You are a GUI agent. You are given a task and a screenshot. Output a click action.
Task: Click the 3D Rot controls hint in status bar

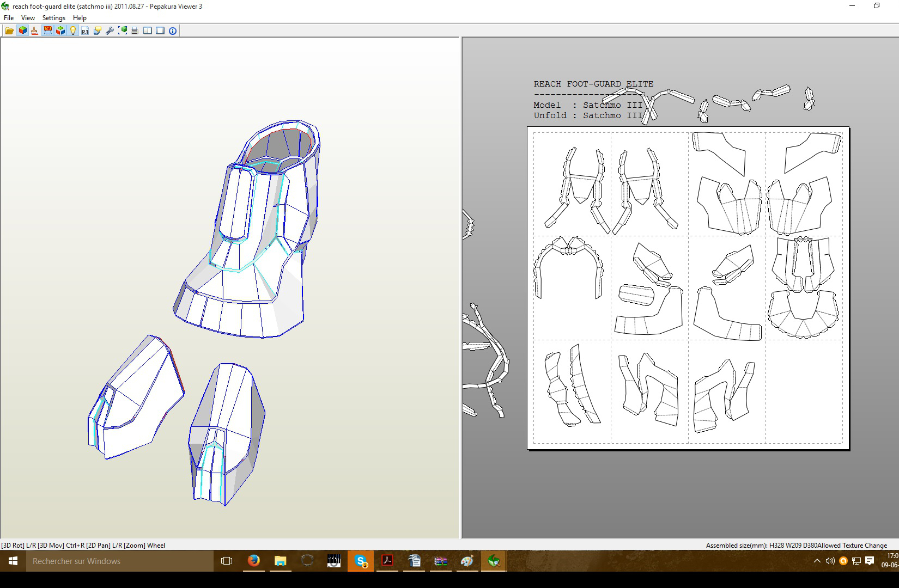tap(83, 545)
